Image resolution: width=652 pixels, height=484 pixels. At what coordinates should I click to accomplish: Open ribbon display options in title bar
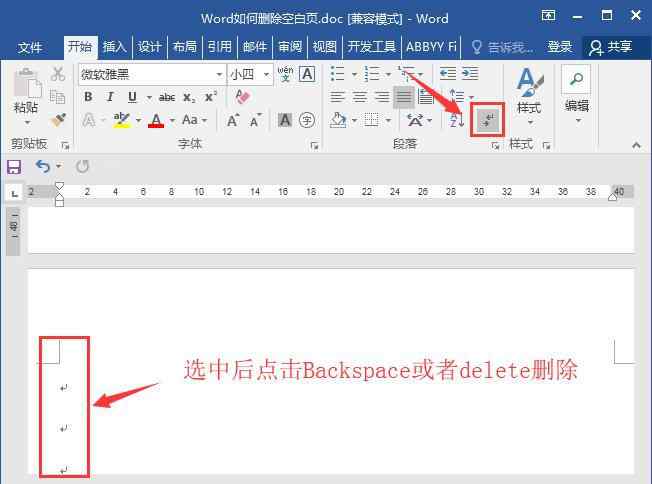(x=548, y=16)
